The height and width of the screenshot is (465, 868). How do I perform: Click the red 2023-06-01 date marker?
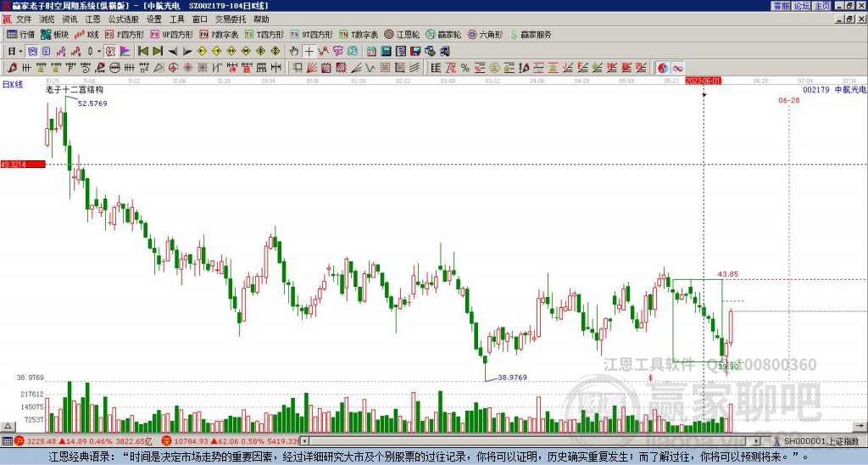click(x=703, y=81)
